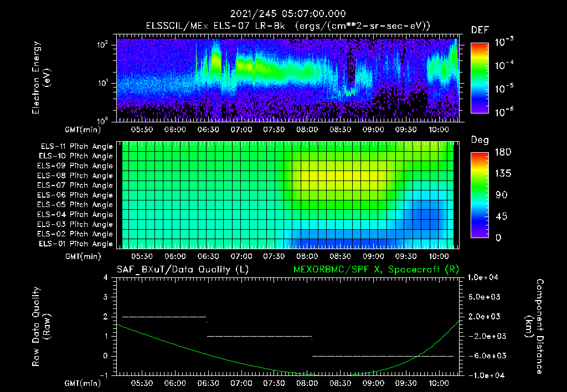Viewport: 567px width, 392px height.
Task: Click the data quality line segment at level 2
Action: click(x=164, y=317)
